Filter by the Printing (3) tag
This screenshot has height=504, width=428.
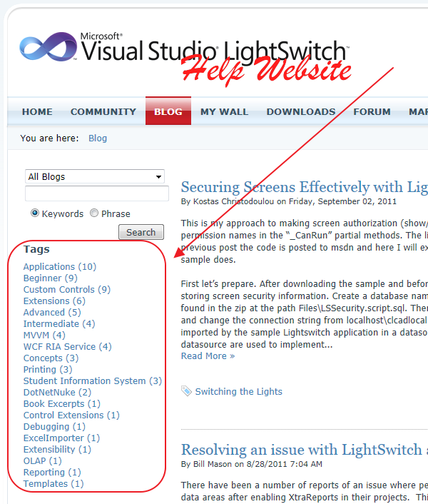[48, 369]
